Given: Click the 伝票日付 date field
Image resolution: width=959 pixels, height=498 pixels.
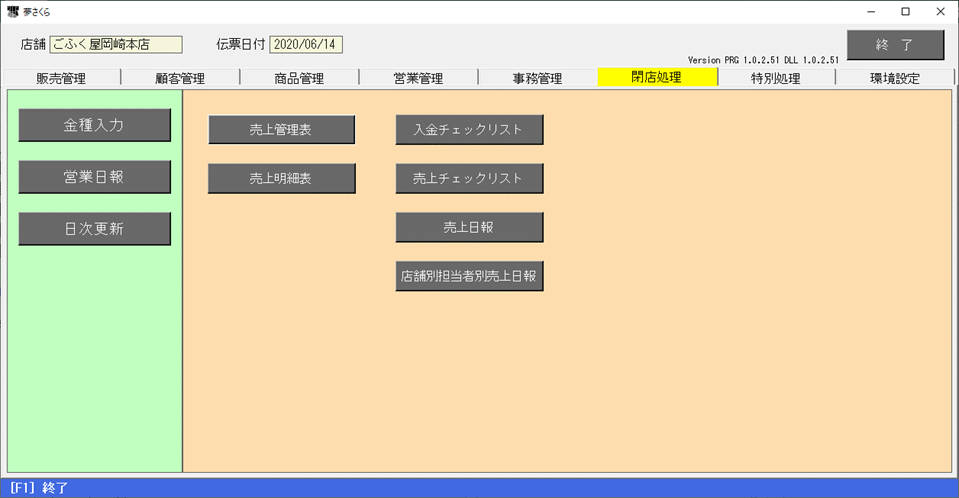Looking at the screenshot, I should (x=306, y=44).
